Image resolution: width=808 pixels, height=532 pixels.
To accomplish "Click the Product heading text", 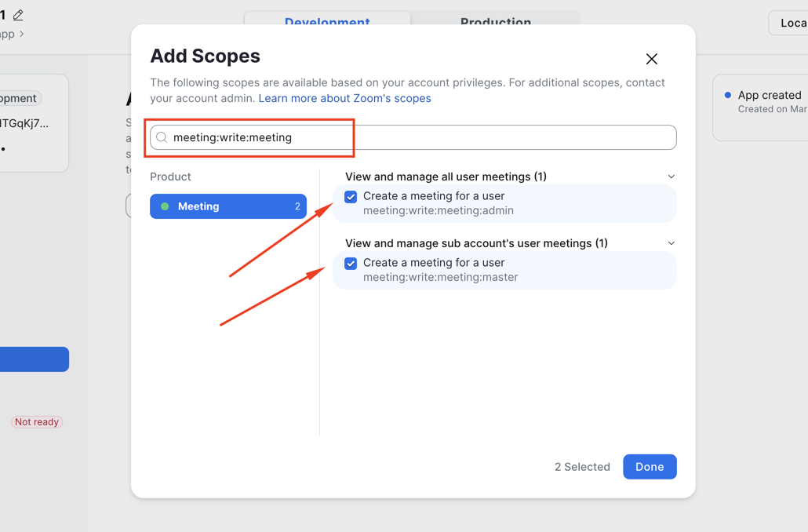I will [x=170, y=177].
